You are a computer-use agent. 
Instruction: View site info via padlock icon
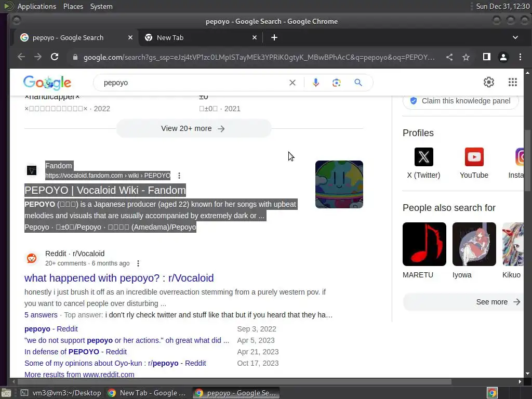coord(75,57)
